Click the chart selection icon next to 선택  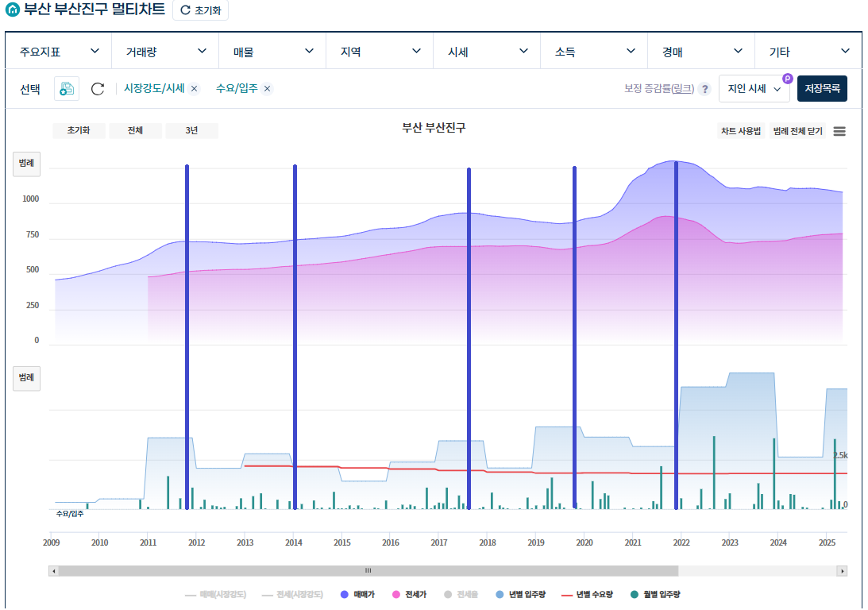[x=66, y=88]
